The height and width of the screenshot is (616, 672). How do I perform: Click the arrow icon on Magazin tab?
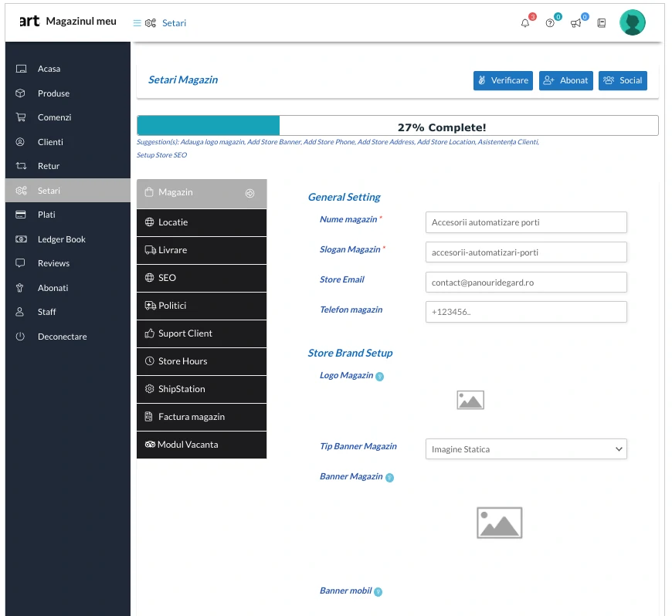pos(249,193)
